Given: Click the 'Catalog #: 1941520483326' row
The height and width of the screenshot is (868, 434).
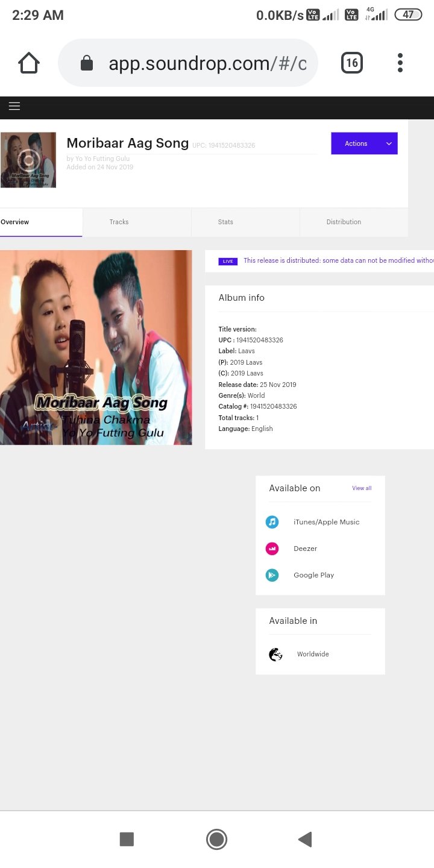Looking at the screenshot, I should (x=257, y=406).
